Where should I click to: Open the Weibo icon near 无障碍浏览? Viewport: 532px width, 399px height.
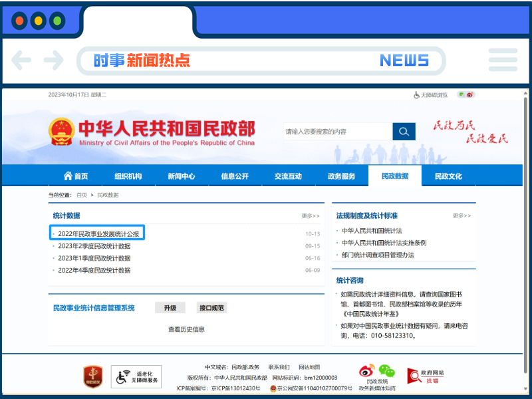tap(469, 94)
